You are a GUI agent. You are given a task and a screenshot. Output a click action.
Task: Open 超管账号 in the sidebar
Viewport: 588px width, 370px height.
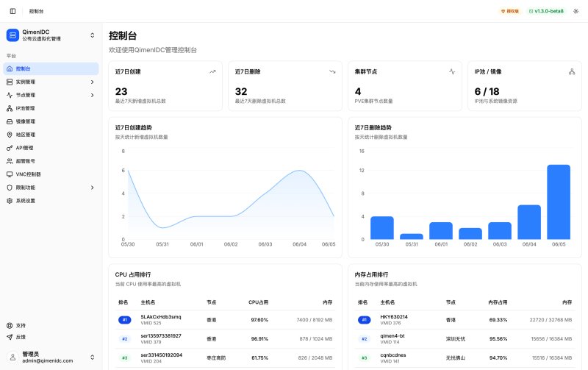pyautogui.click(x=51, y=161)
